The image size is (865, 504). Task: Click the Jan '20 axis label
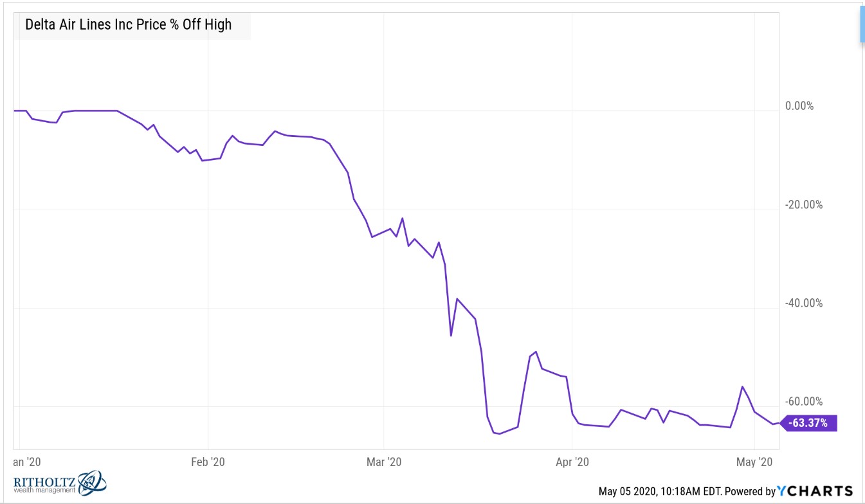tap(26, 462)
